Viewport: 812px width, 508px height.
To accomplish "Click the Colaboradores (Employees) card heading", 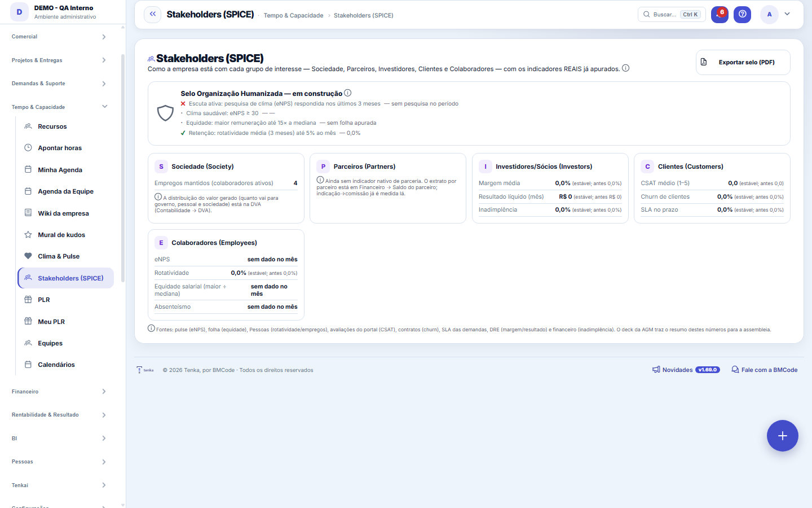I will pos(214,243).
